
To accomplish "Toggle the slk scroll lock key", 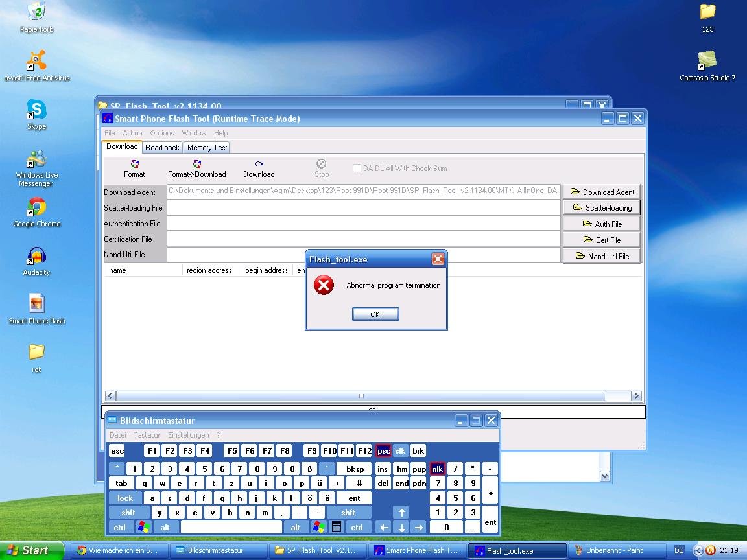I will [401, 451].
